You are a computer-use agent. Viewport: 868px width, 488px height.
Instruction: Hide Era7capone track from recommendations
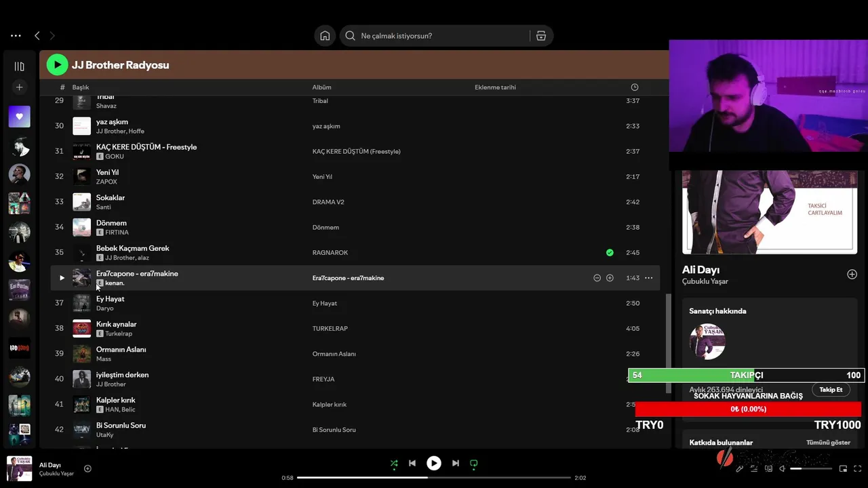coord(597,278)
